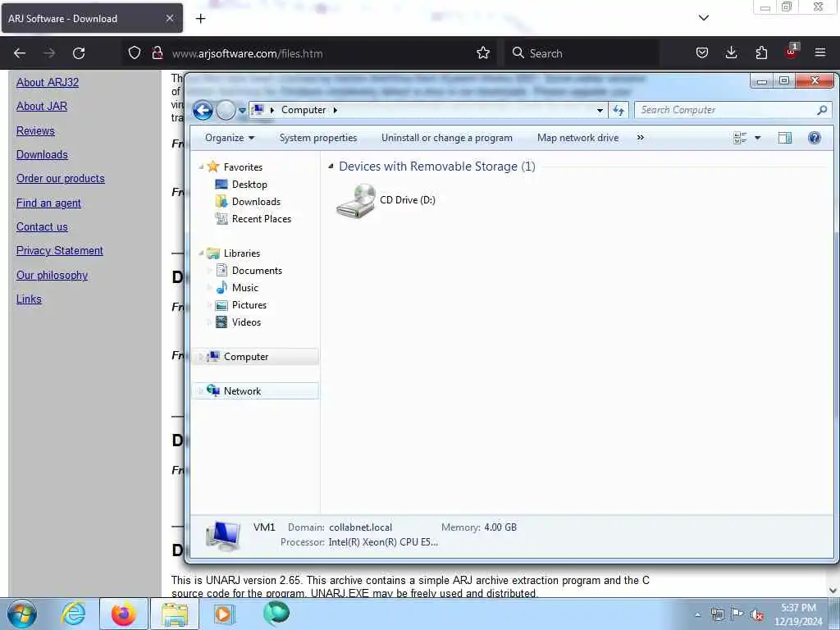Screen dimensions: 840x630
Task: Select Computer in the navigation pane
Action: pyautogui.click(x=256, y=357)
